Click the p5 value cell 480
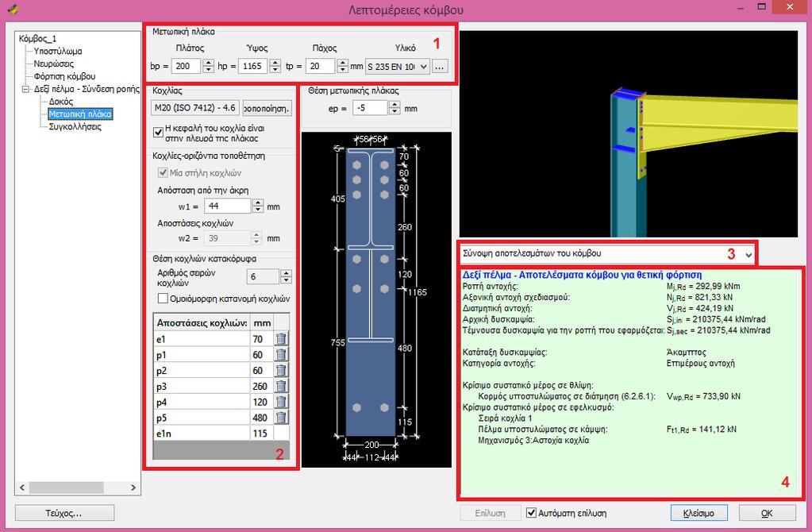 [261, 418]
